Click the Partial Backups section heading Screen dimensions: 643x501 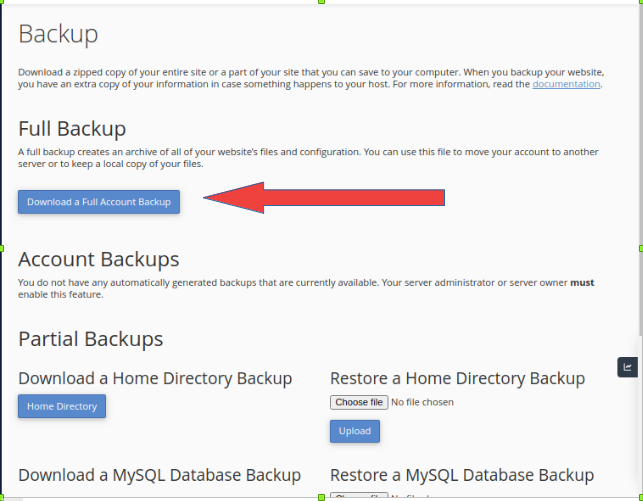(90, 339)
